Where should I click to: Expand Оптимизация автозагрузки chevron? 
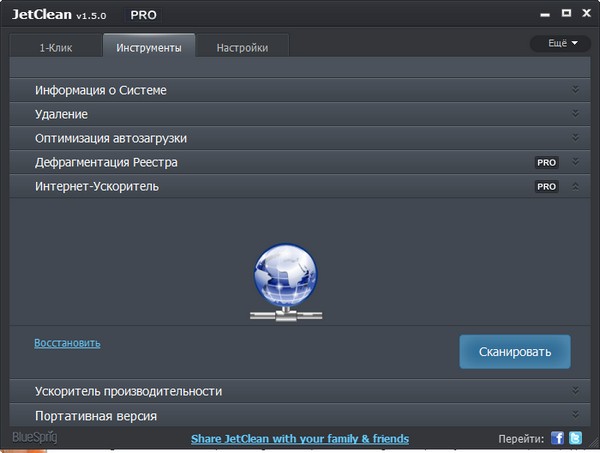575,138
